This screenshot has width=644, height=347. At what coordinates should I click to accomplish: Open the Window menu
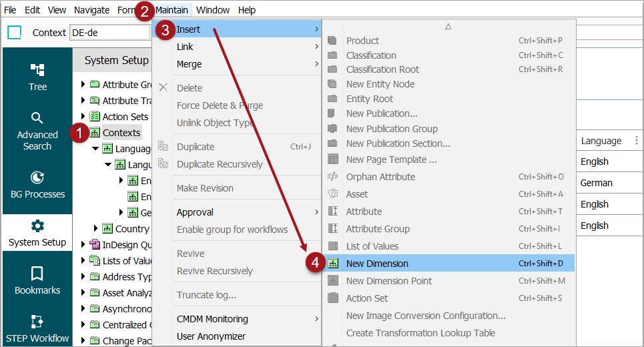(x=213, y=10)
